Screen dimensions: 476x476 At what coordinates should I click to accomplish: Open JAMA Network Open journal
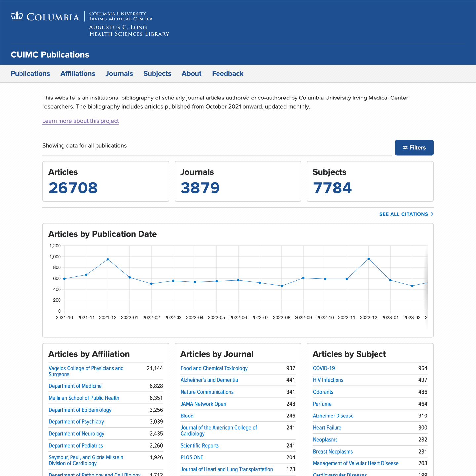(204, 404)
